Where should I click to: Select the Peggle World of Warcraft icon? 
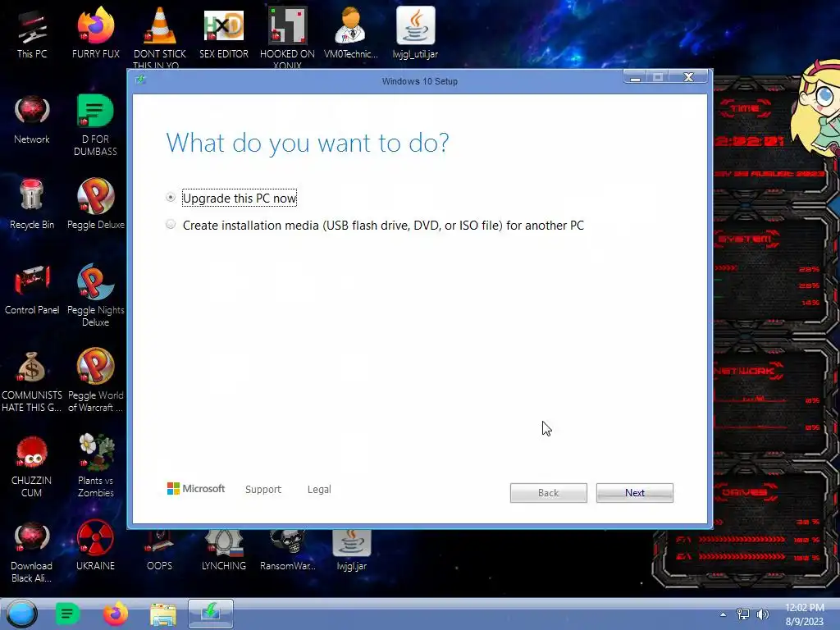pyautogui.click(x=96, y=381)
